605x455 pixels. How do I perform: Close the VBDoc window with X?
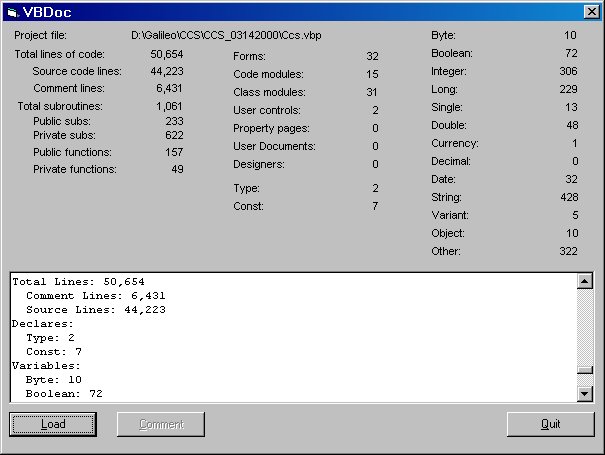pyautogui.click(x=590, y=13)
